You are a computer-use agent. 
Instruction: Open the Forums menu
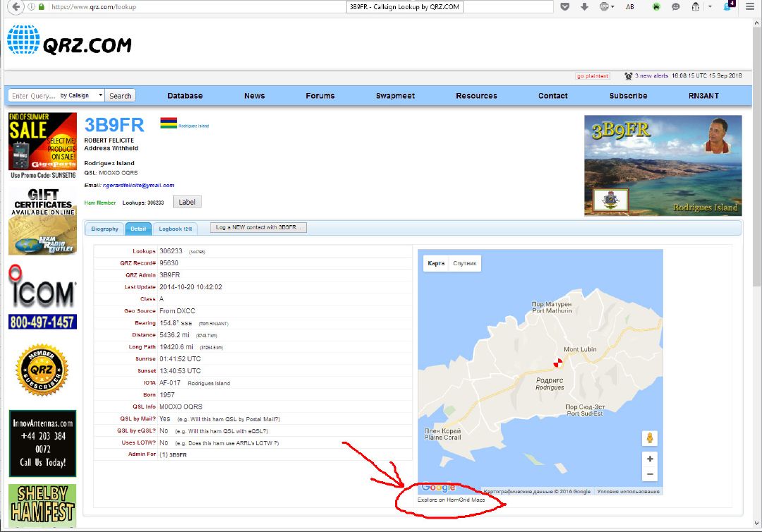[320, 96]
